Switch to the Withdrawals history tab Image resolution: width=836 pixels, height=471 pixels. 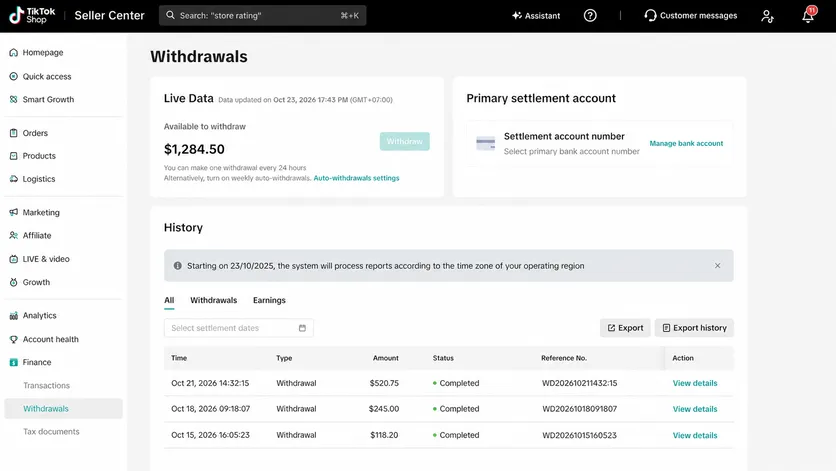click(213, 300)
